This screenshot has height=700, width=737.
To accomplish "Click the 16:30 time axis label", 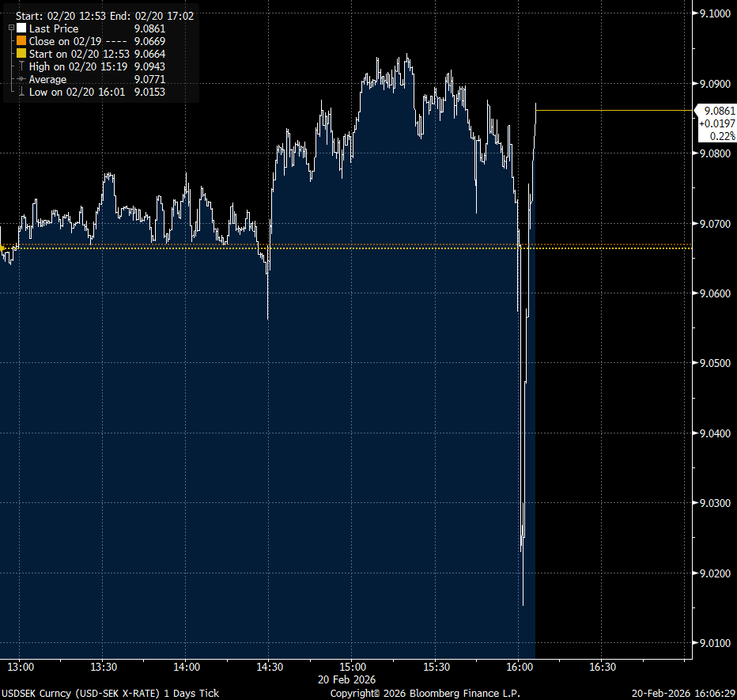I will [x=603, y=667].
